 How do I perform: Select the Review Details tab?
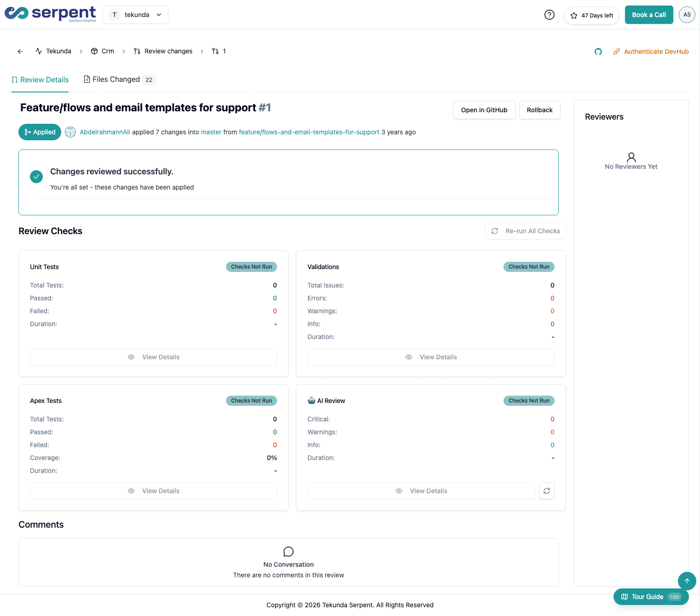(x=40, y=79)
